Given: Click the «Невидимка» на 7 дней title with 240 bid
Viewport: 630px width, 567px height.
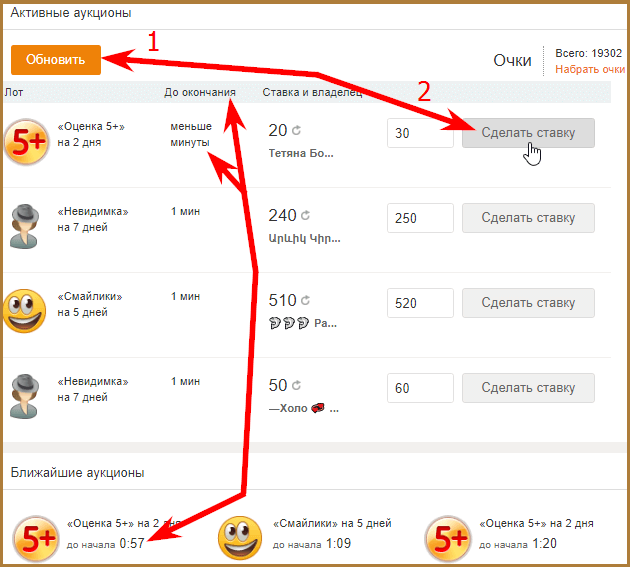Looking at the screenshot, I should tap(93, 219).
